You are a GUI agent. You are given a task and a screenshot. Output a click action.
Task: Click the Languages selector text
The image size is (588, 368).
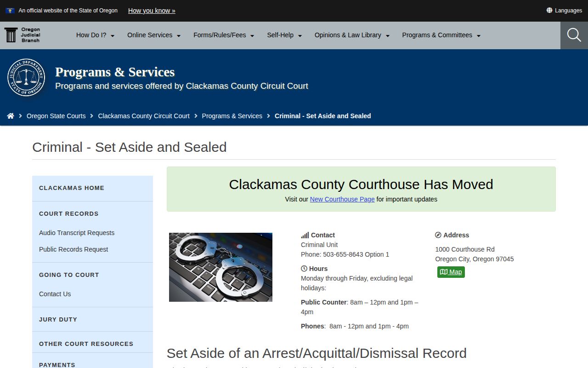point(568,11)
